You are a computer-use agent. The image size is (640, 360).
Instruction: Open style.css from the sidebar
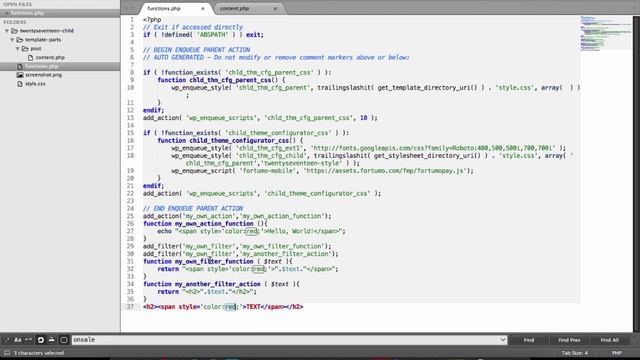[x=35, y=84]
